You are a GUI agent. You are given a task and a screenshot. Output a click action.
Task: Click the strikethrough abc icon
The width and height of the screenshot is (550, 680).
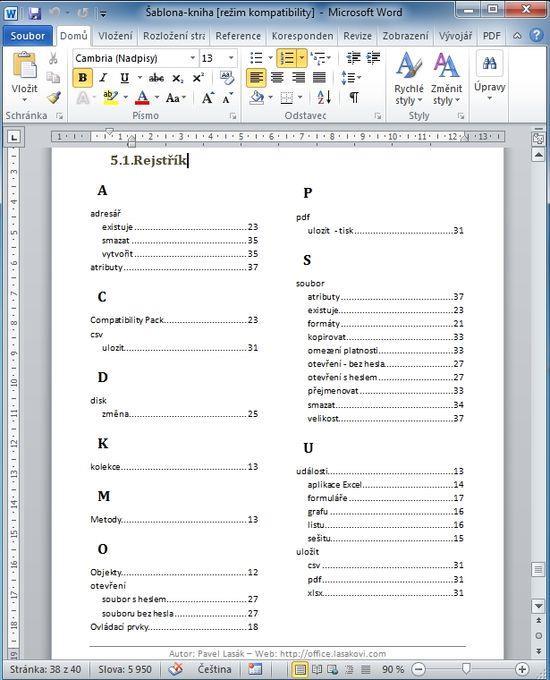(156, 78)
